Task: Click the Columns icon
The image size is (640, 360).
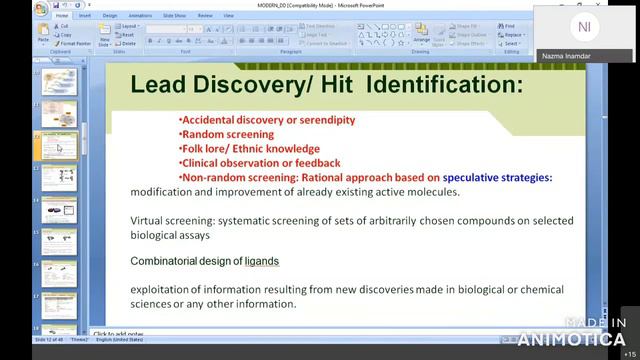Action: pos(281,41)
